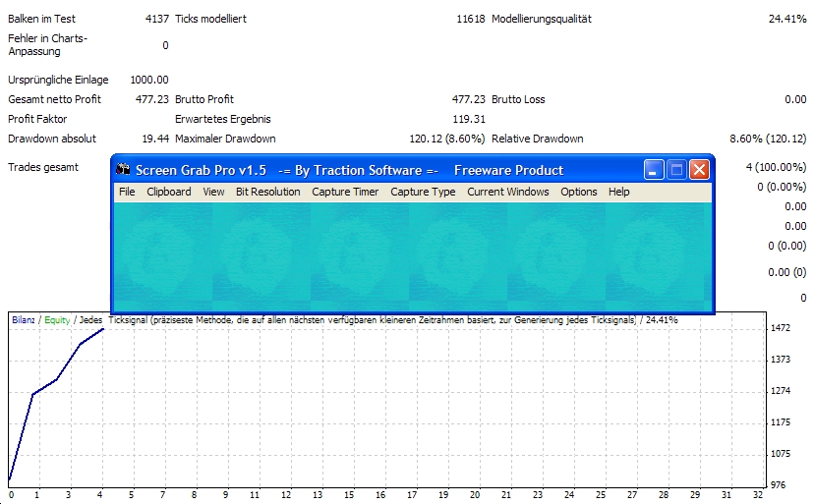Click the Screen Grab Pro title bar text
The width and height of the screenshot is (814, 504).
point(349,170)
